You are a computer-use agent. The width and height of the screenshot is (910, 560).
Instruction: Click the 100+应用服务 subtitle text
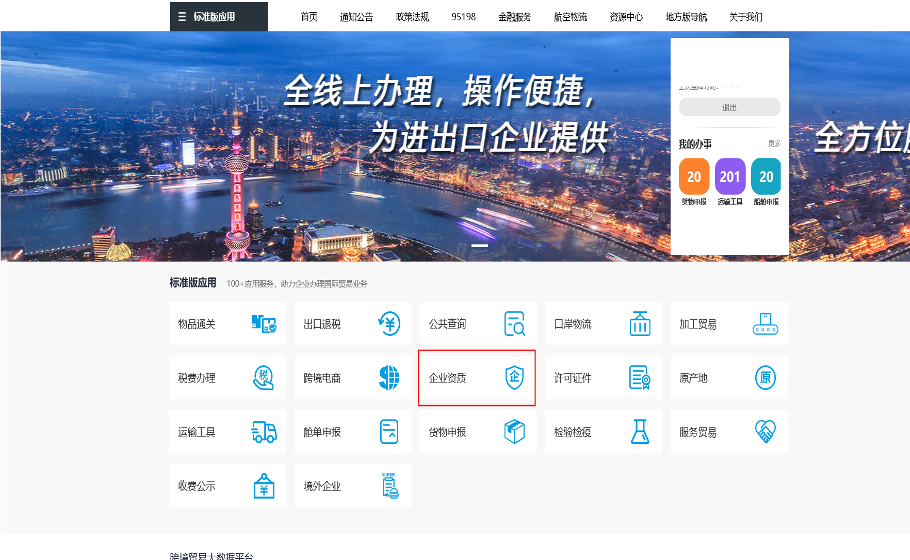297,284
